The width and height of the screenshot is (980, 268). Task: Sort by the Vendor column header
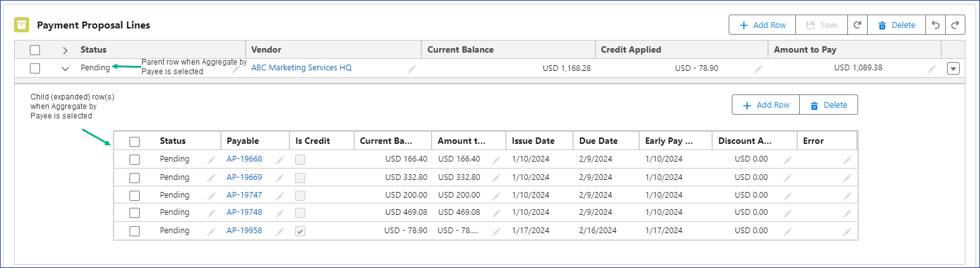(x=267, y=49)
